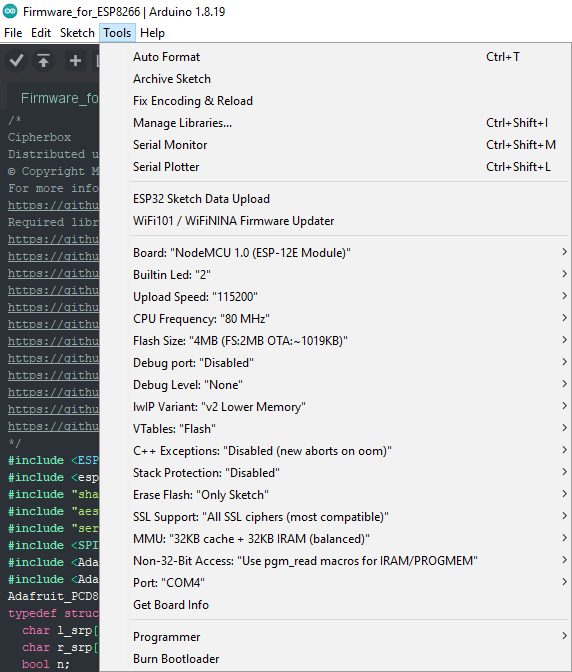The image size is (572, 672).
Task: Click the "typedef struc" code line
Action: 53,613
